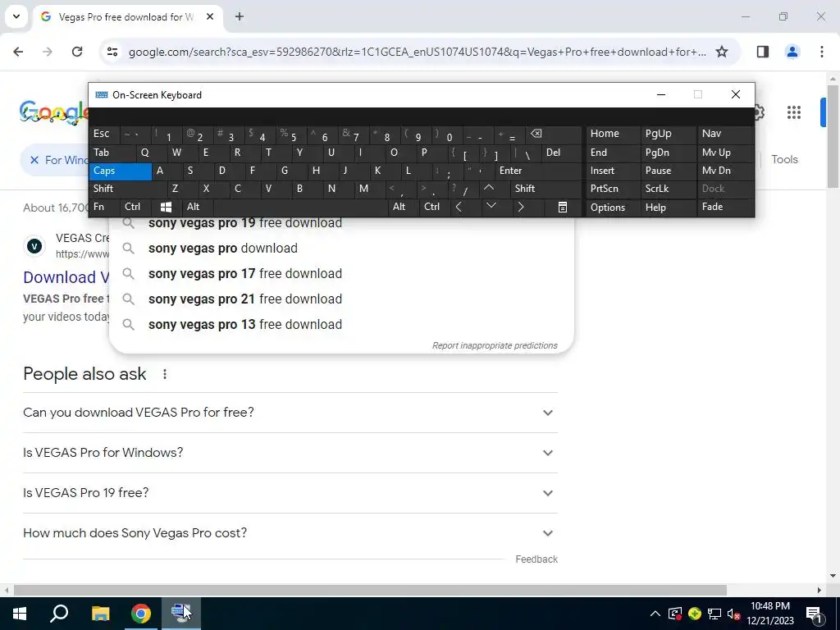
Task: Expand 'Can you download VEGAS Pro for free?'
Action: tap(290, 413)
